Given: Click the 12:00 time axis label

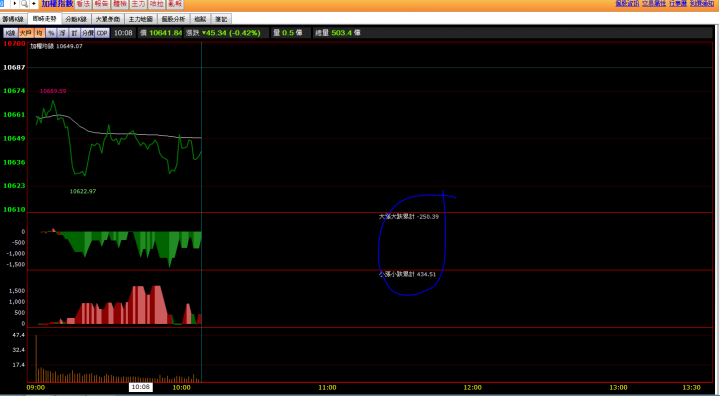Looking at the screenshot, I should (472, 388).
